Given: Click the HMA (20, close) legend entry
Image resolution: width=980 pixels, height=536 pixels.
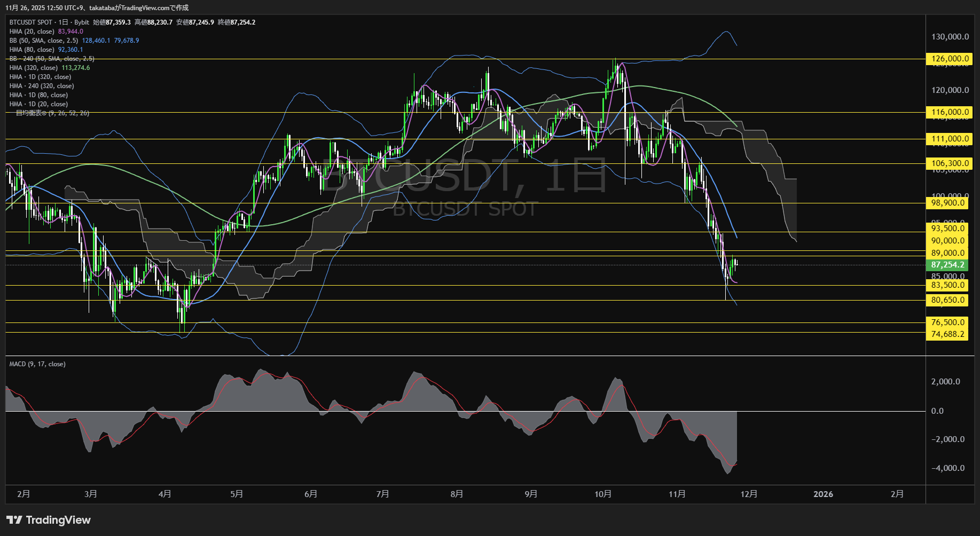Looking at the screenshot, I should point(32,31).
